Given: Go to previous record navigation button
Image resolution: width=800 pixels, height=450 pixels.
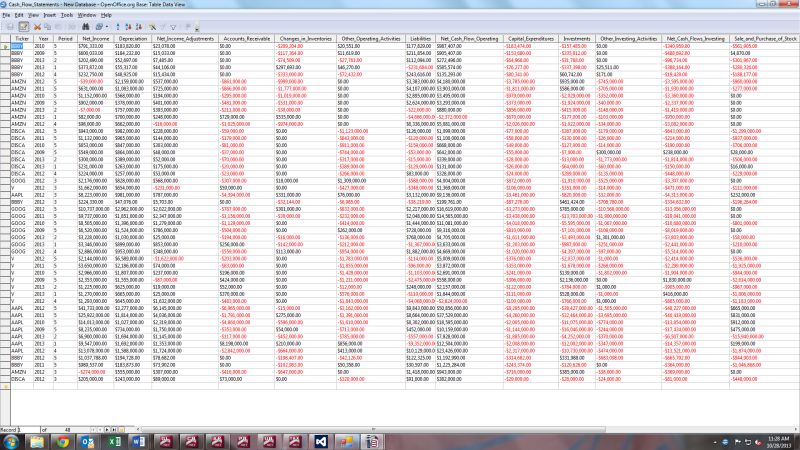Looking at the screenshot, I should pyautogui.click(x=100, y=430).
